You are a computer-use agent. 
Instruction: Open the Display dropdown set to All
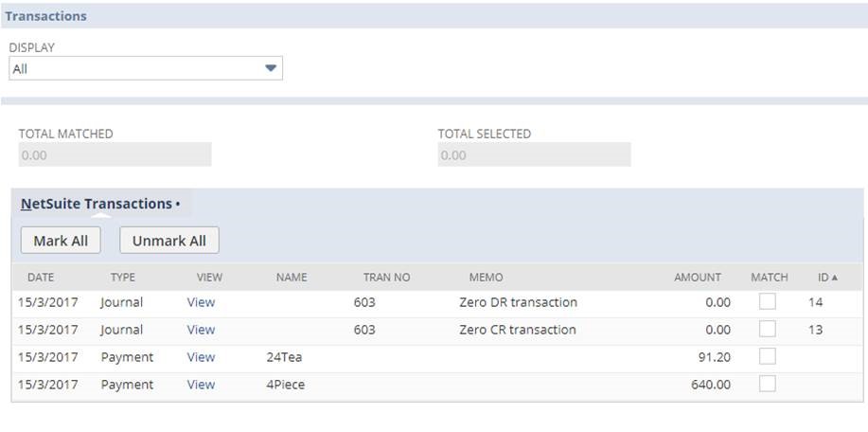pos(146,68)
